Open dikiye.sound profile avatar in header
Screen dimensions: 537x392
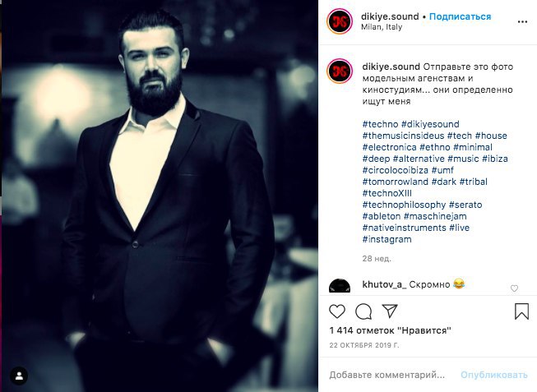pos(340,21)
